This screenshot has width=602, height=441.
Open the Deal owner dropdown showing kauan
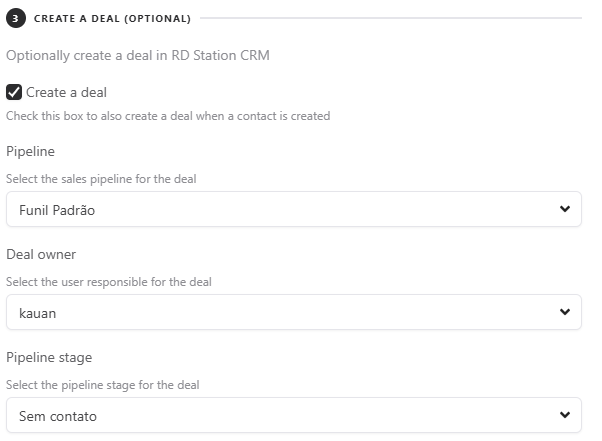293,312
